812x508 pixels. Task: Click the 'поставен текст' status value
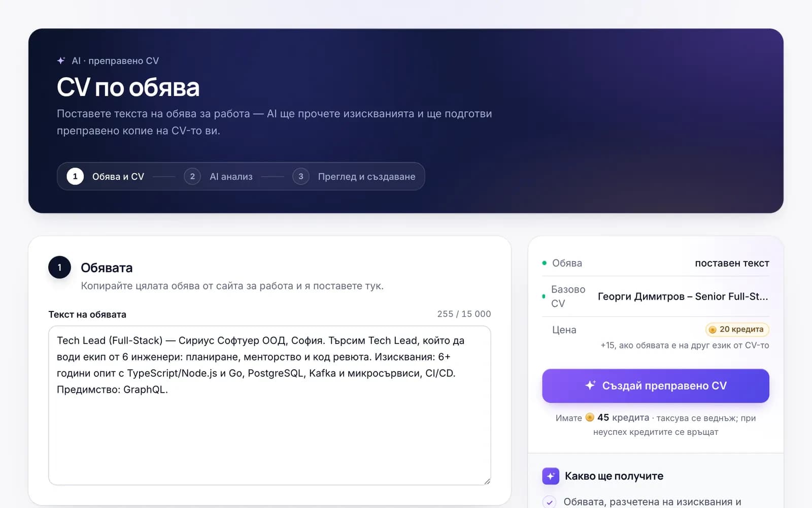click(732, 263)
